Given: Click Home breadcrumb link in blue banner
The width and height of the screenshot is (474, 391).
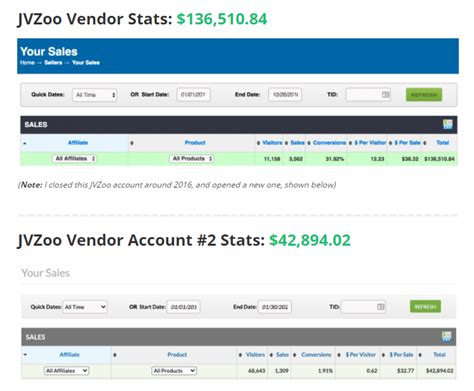Looking at the screenshot, I should pyautogui.click(x=27, y=63).
